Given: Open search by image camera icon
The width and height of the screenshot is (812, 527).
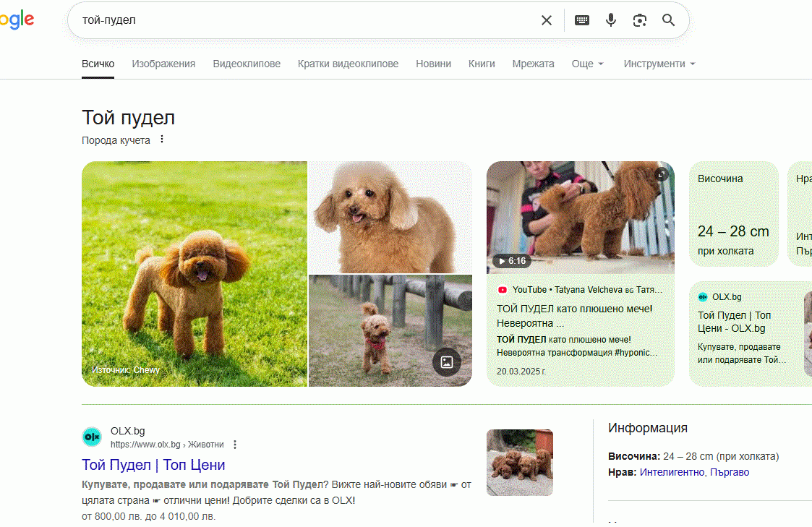Looking at the screenshot, I should point(639,20).
